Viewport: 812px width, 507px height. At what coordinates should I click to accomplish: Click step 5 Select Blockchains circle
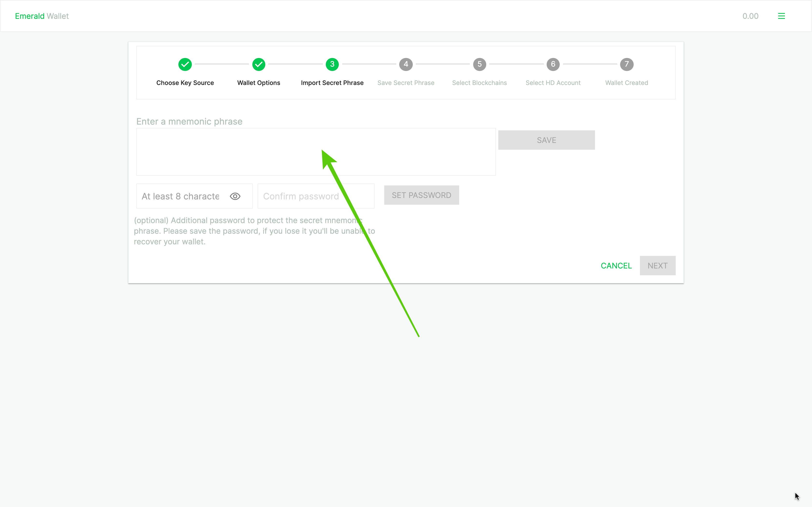tap(479, 64)
